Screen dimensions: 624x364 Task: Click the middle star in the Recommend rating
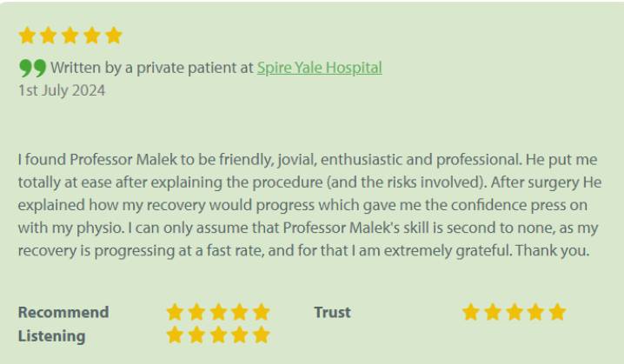(x=218, y=312)
